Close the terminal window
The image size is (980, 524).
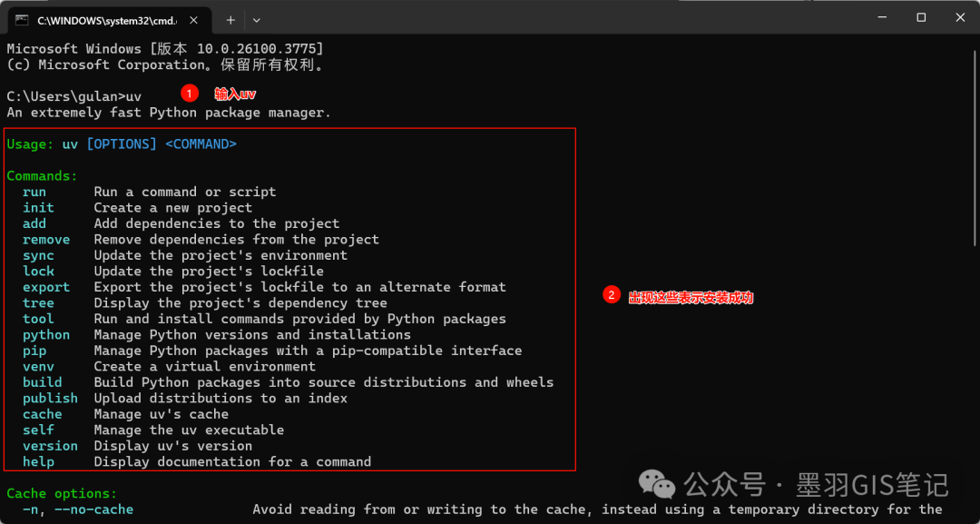pos(961,17)
